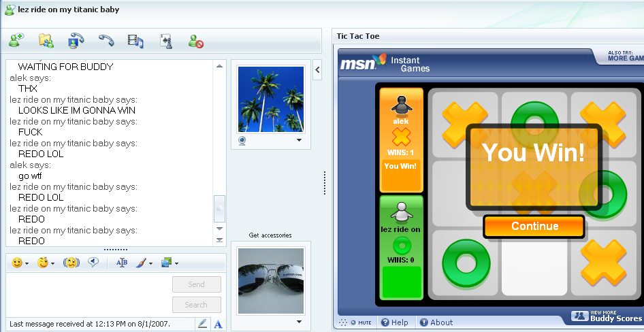This screenshot has width=644, height=332.
Task: Click 'WAITING FOR BUDDY' message
Action: [66, 67]
